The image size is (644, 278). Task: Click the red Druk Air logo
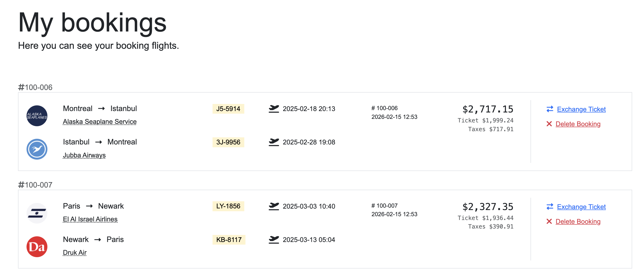click(x=37, y=247)
